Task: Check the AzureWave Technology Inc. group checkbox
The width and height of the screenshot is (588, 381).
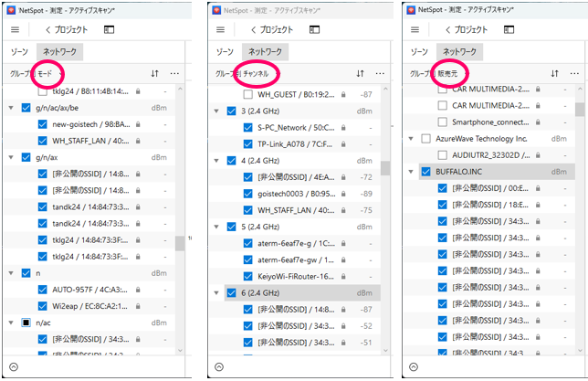Action: click(425, 138)
